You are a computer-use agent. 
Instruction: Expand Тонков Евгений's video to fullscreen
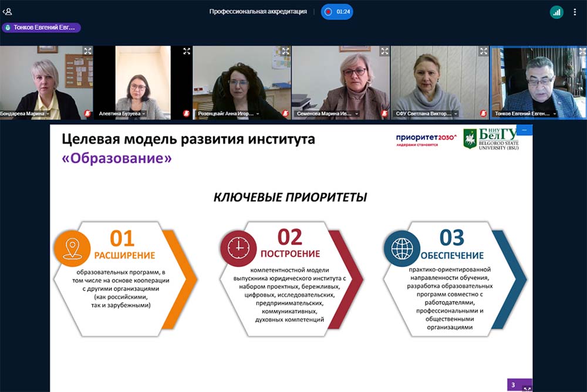[582, 51]
